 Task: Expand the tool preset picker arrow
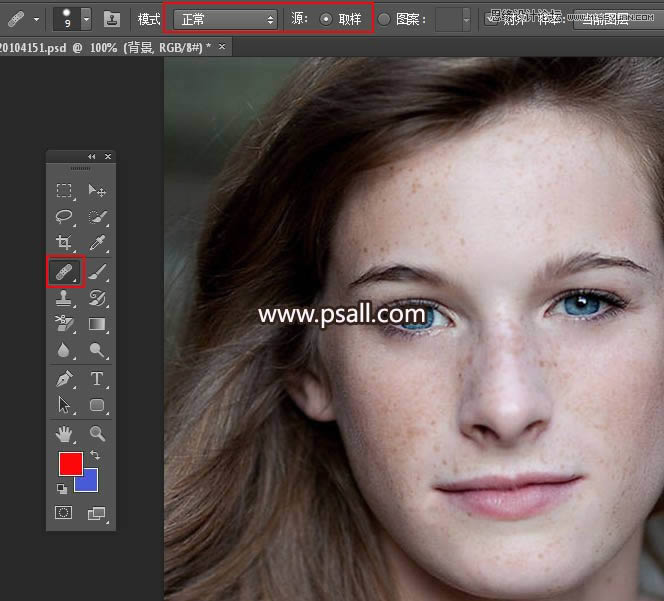[x=37, y=19]
